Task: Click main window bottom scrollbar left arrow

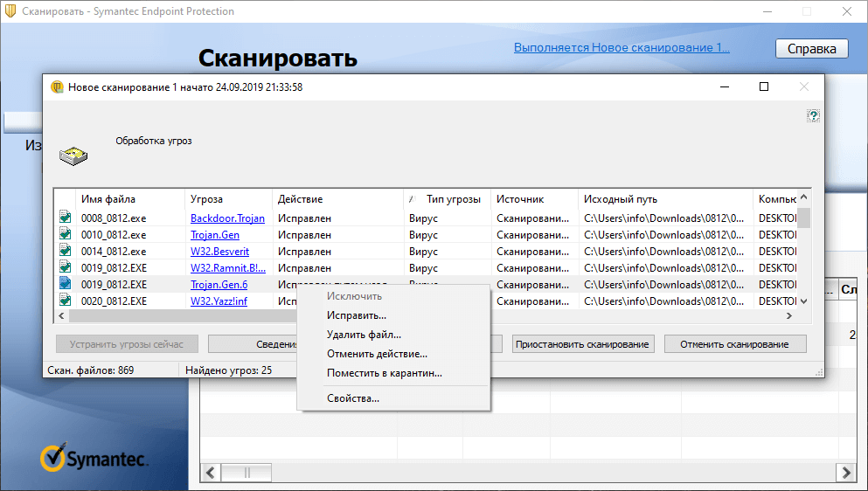Action: point(211,473)
